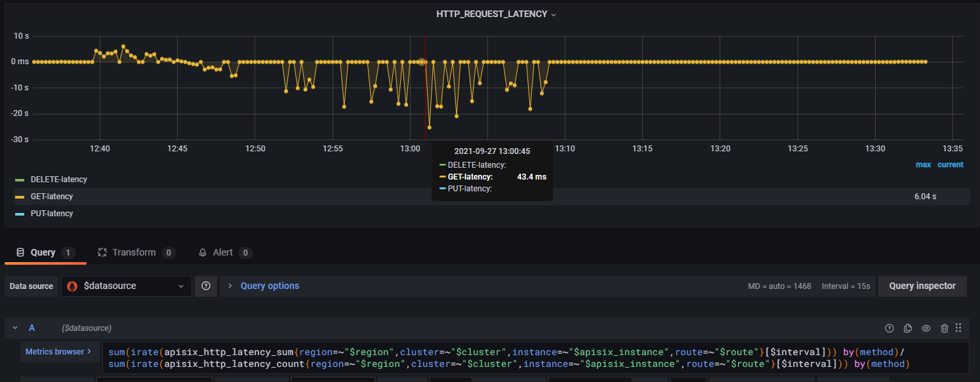Click the bell icon next to Alert
980x382 pixels.
[x=203, y=252]
